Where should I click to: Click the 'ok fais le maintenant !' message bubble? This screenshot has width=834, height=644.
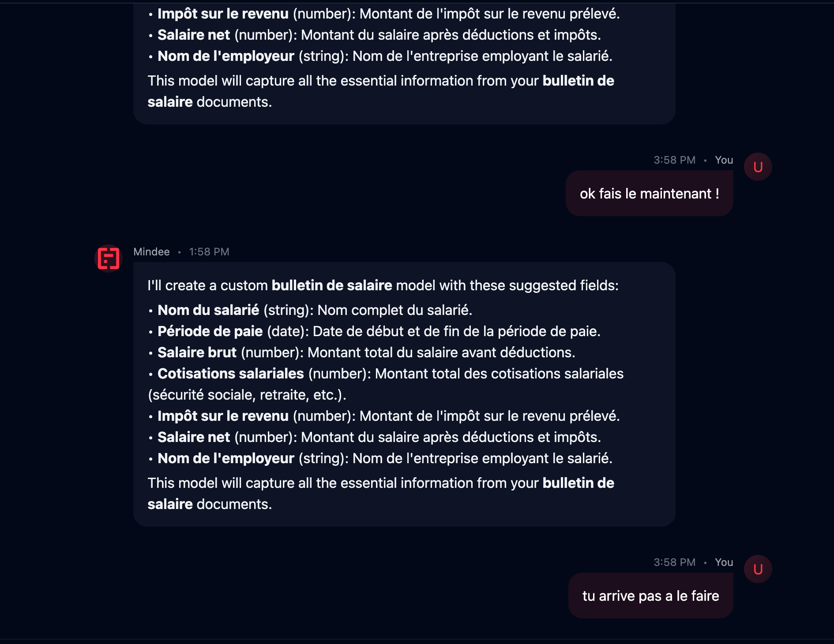tap(650, 194)
